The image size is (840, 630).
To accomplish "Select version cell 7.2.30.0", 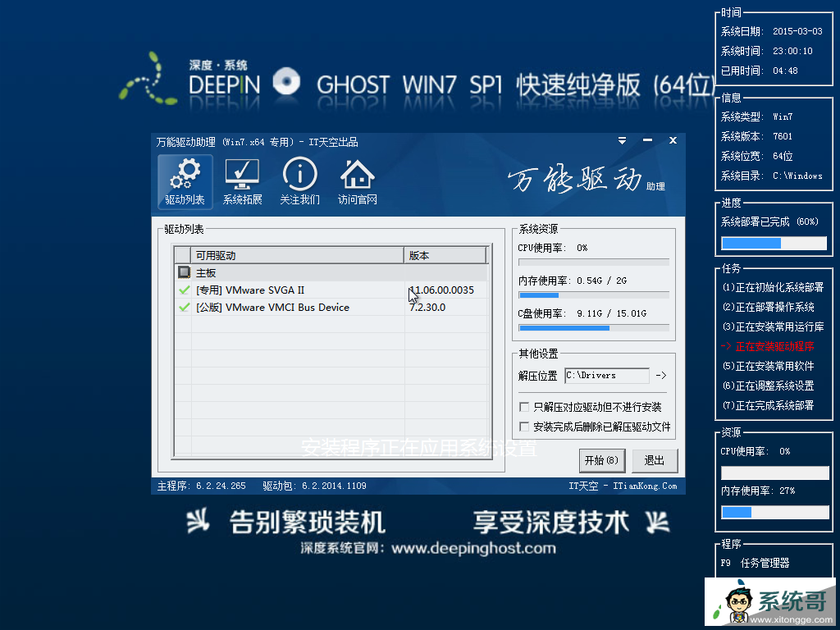I will point(427,307).
